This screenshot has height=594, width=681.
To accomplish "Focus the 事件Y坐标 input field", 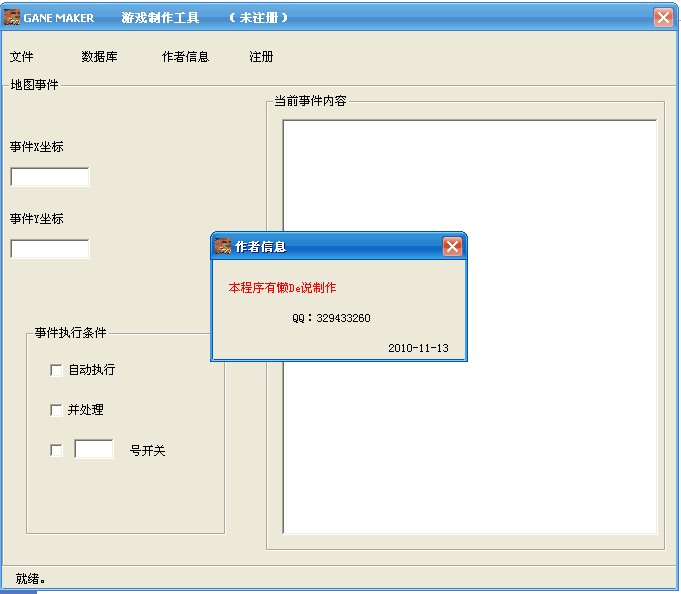I will click(50, 249).
